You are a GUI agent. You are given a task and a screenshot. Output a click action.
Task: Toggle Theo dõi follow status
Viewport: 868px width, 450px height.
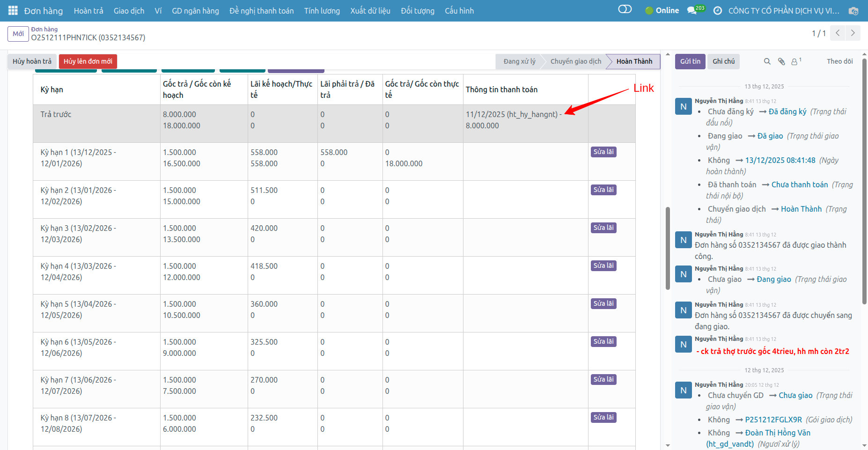[x=839, y=61]
